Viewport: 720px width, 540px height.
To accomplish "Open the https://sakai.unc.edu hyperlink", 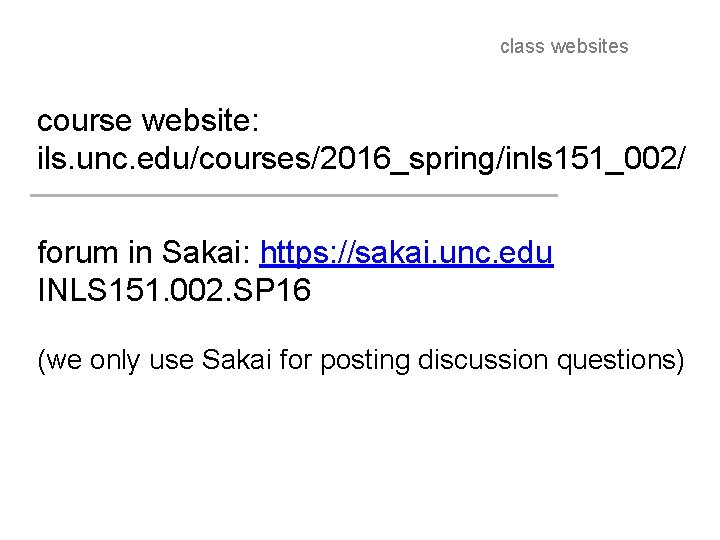I will coord(405,253).
